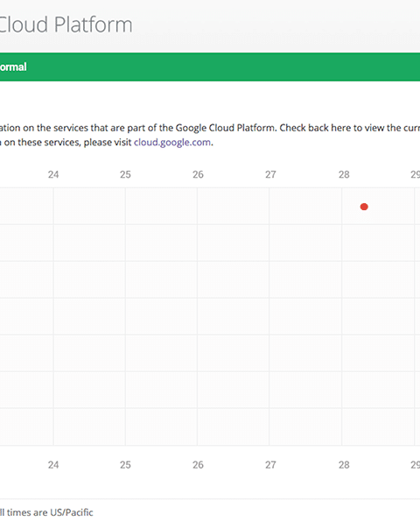Select the top date header 27
Image resolution: width=420 pixels, height=529 pixels.
[270, 174]
